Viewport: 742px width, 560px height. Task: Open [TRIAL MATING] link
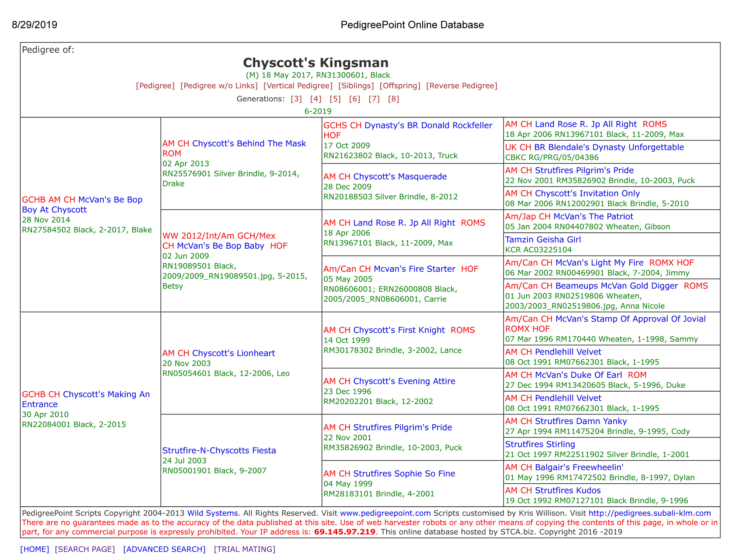click(x=245, y=549)
